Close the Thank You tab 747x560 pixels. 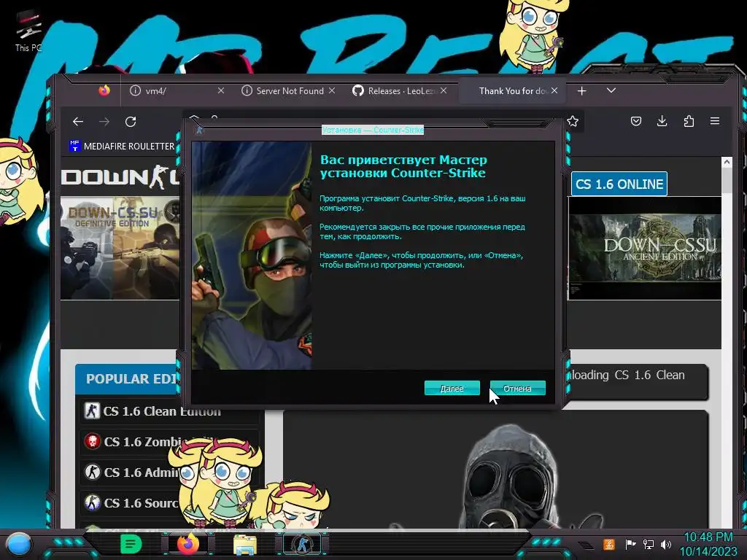click(554, 90)
